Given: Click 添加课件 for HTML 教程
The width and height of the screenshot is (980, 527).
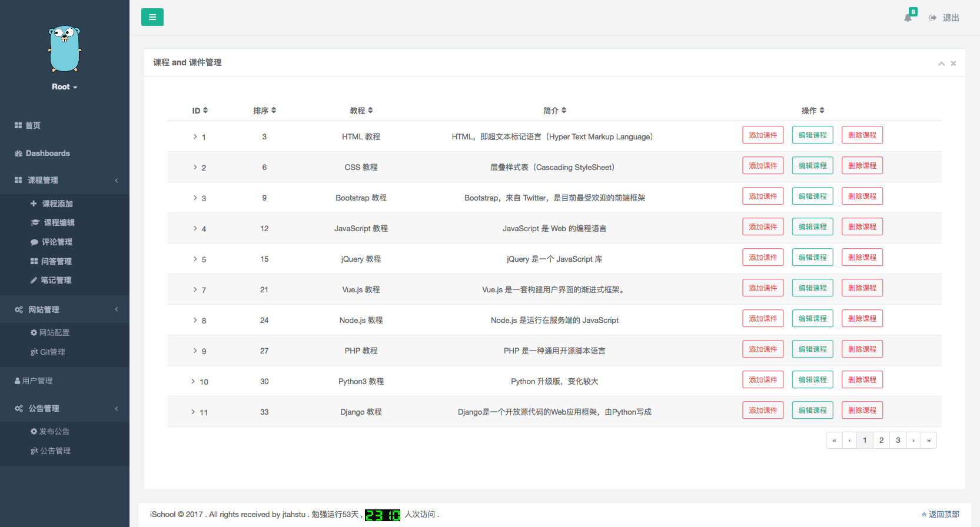Looking at the screenshot, I should (763, 135).
